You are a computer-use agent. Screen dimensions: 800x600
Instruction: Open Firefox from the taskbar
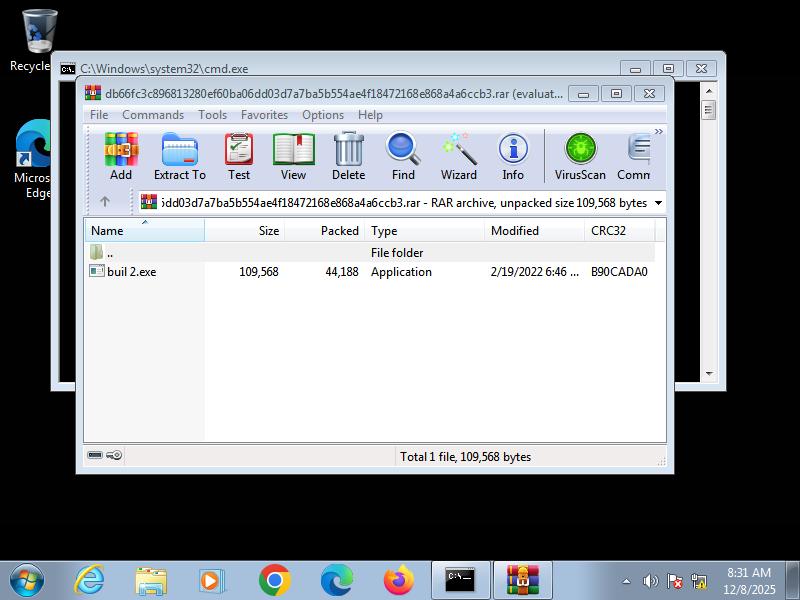tap(398, 580)
